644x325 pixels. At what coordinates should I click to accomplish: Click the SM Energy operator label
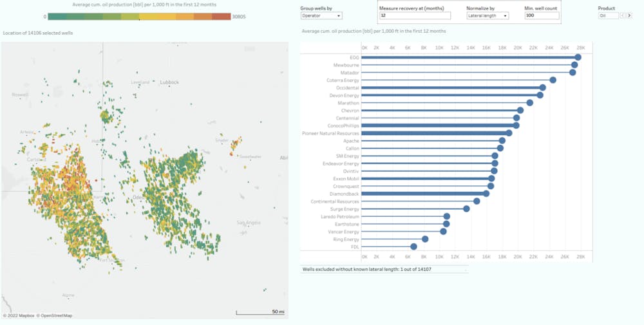click(x=348, y=156)
